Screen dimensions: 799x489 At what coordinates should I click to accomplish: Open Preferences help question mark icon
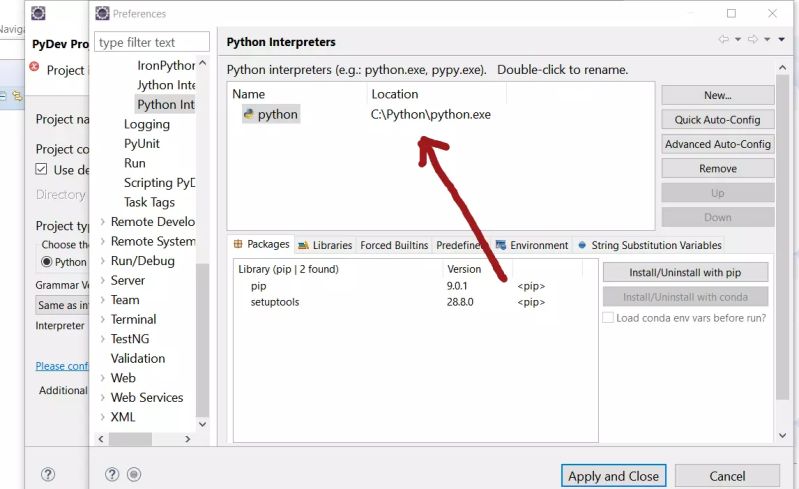[x=112, y=474]
